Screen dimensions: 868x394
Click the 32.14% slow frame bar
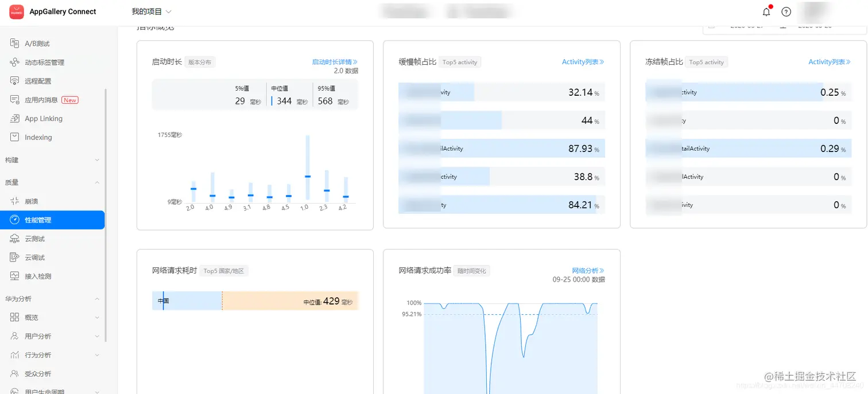point(502,92)
